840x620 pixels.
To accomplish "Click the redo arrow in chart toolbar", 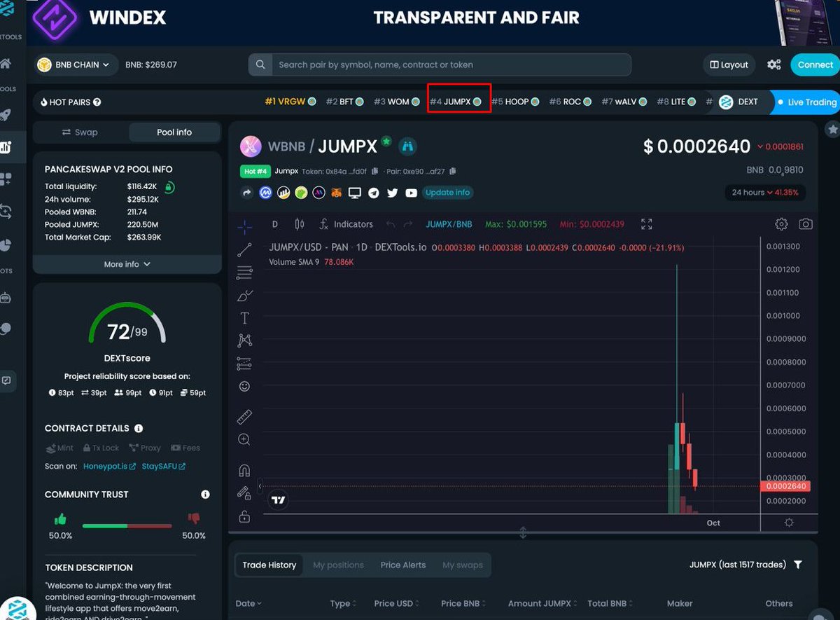I will click(409, 224).
